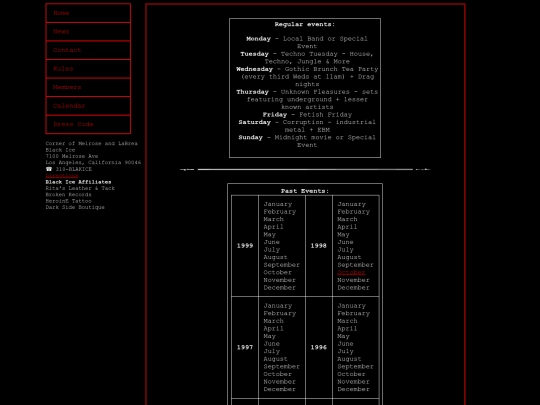Select Dark Side Boutique affiliate

[x=75, y=207]
